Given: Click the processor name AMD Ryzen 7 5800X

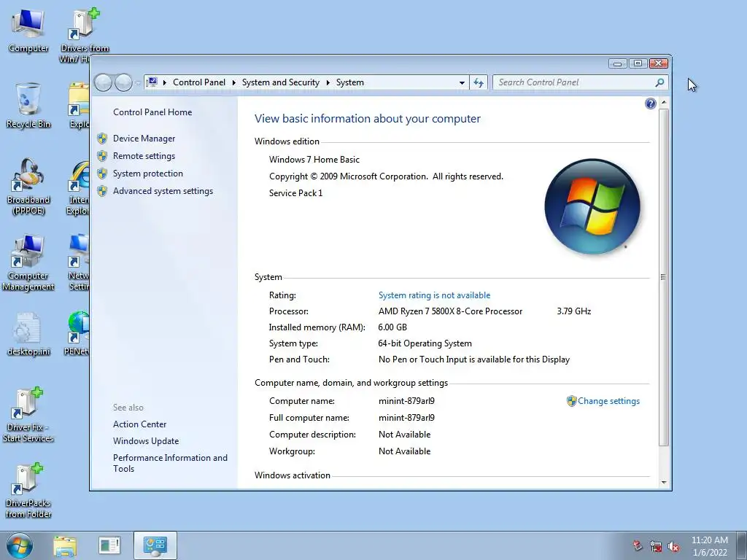Looking at the screenshot, I should (450, 311).
